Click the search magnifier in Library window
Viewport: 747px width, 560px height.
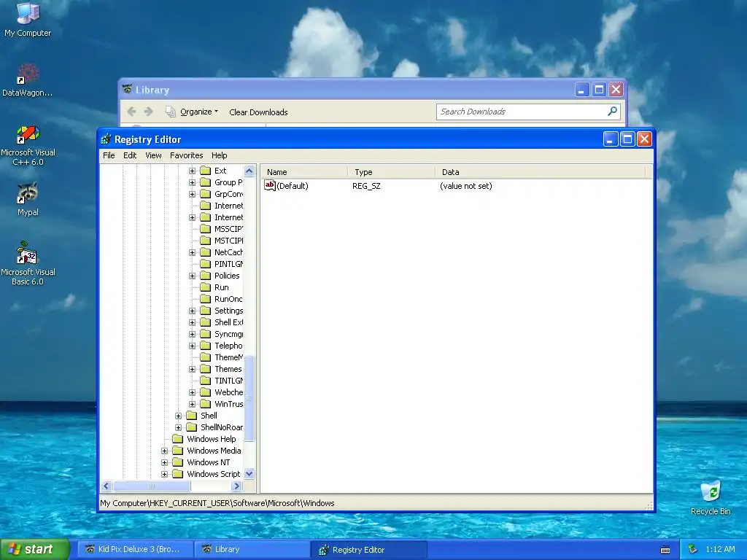pos(613,112)
